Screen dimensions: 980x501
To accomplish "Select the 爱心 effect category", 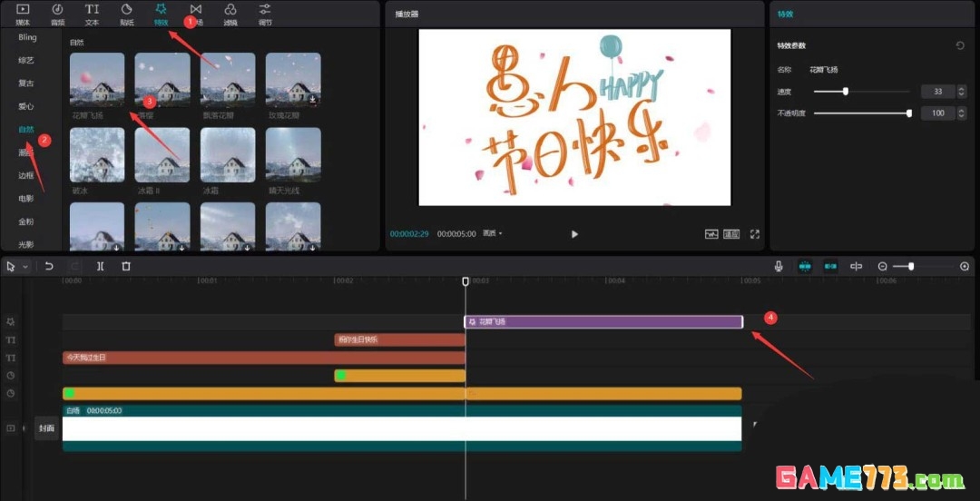I will 26,106.
